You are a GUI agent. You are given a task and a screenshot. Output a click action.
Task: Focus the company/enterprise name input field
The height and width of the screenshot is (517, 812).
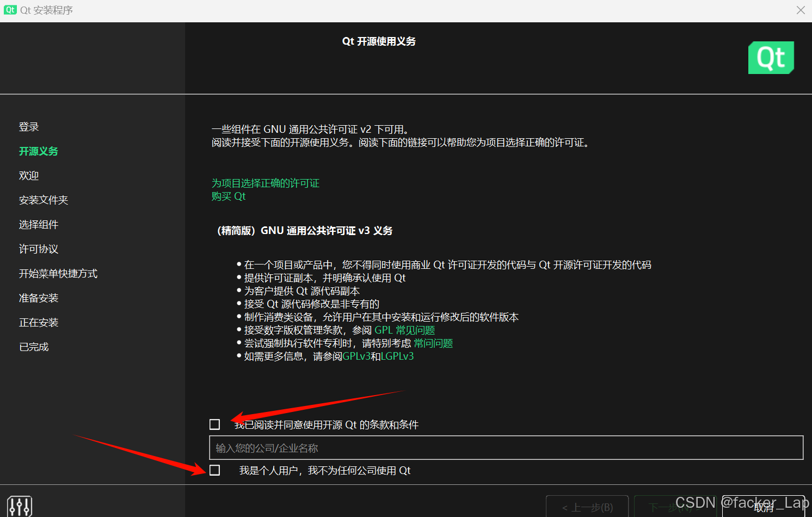coord(506,447)
